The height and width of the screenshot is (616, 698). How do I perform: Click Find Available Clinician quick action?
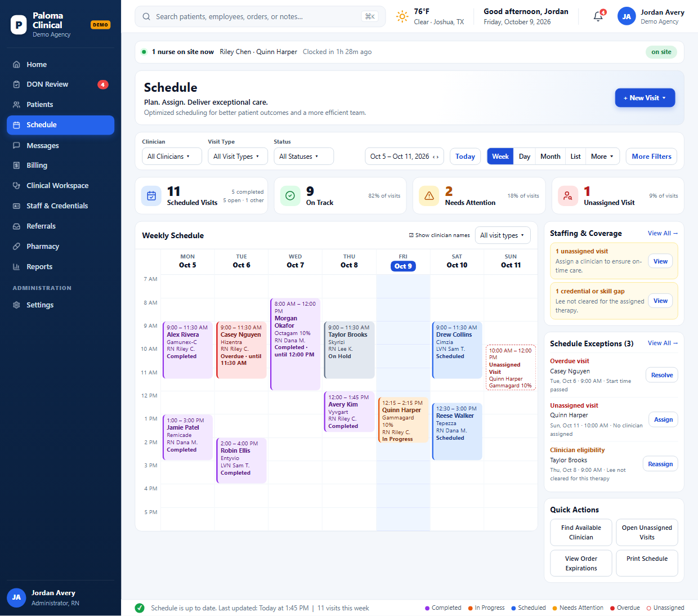[581, 533]
